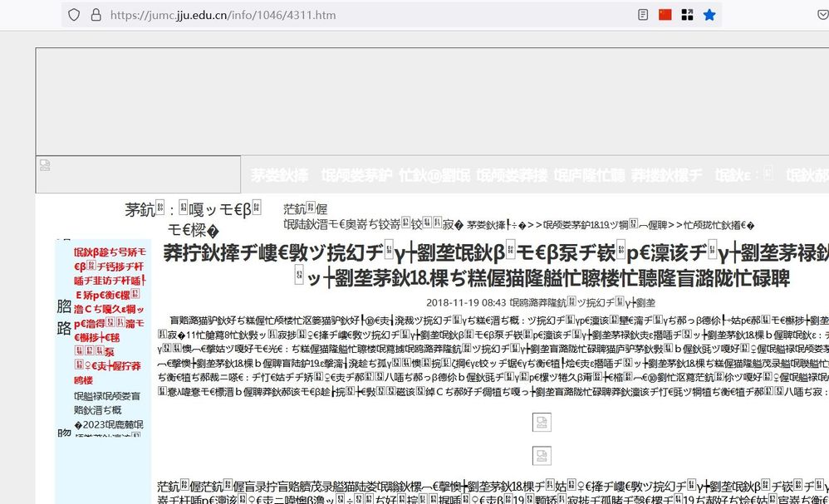Open the tracking protection shield icon
The height and width of the screenshot is (504, 829).
74,15
